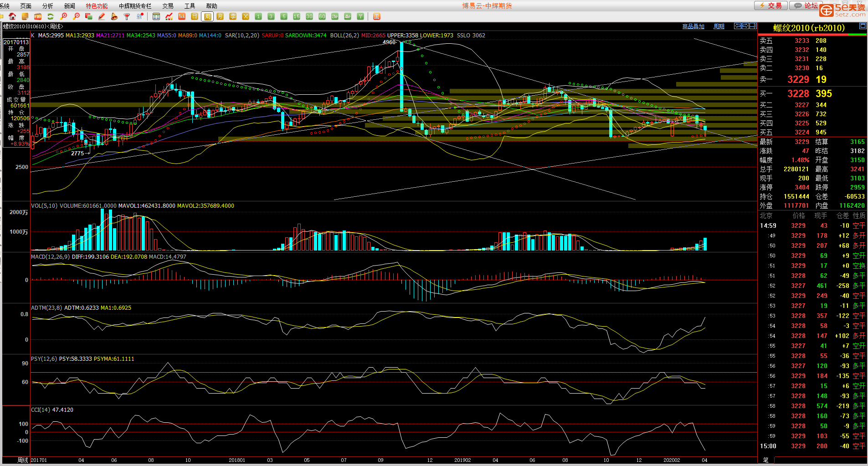
Task: Open the 页面 menu
Action: click(x=26, y=6)
